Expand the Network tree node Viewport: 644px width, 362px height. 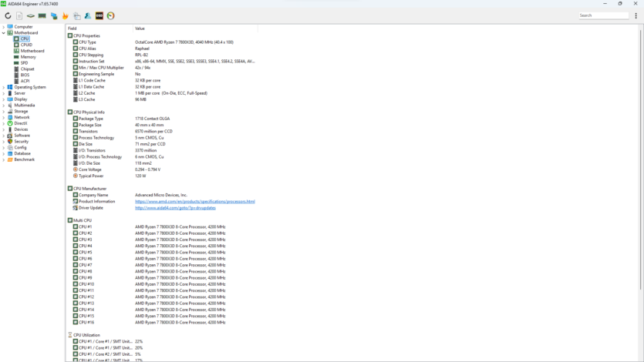(4, 117)
